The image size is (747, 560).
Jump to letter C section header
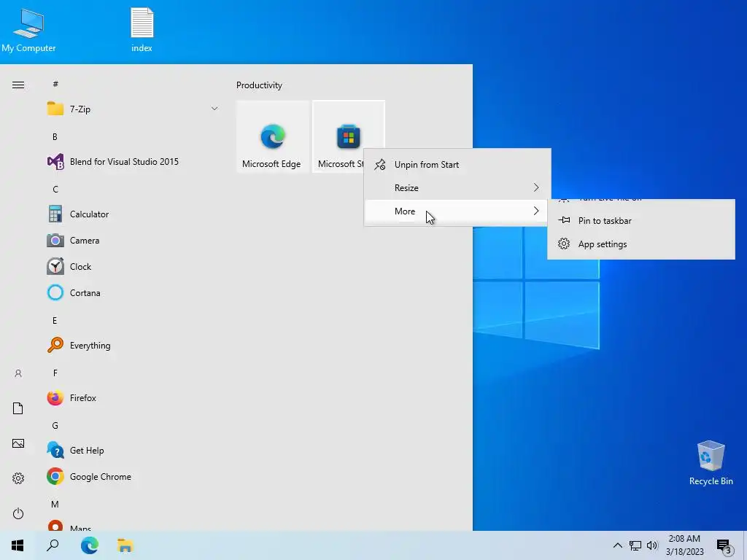55,190
